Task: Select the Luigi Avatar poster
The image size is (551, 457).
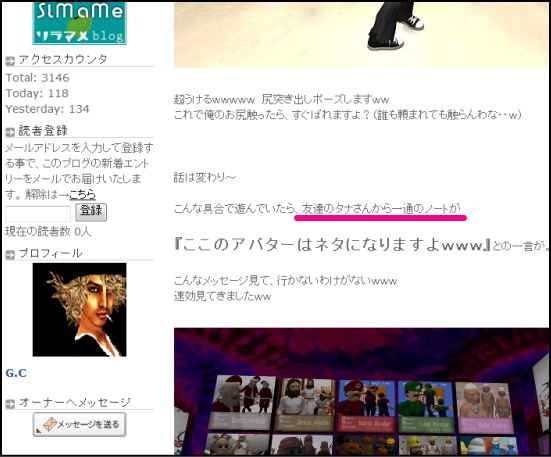Action: click(x=426, y=407)
